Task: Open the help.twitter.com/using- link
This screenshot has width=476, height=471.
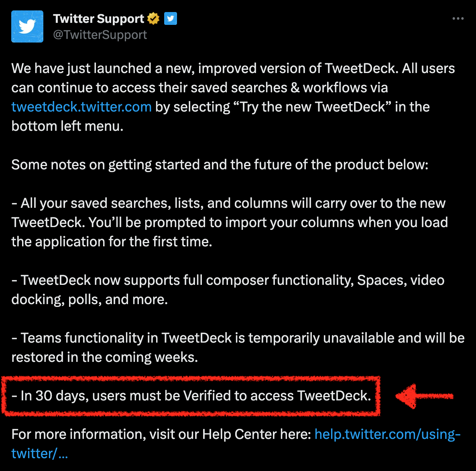Action: click(x=388, y=434)
